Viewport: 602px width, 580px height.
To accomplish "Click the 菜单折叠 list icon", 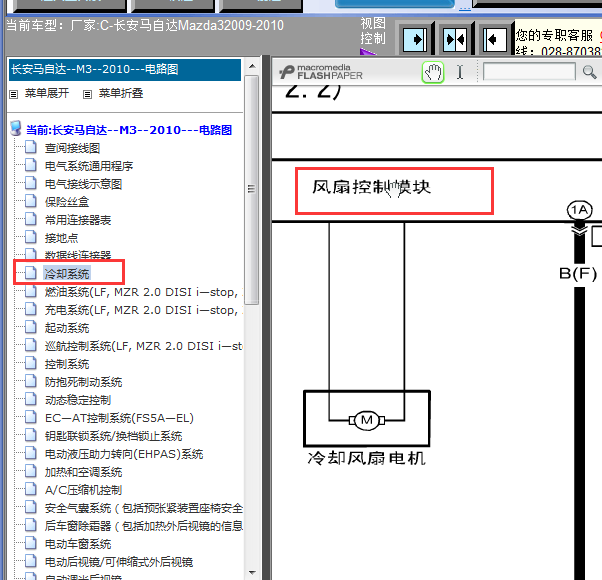I will coord(88,94).
